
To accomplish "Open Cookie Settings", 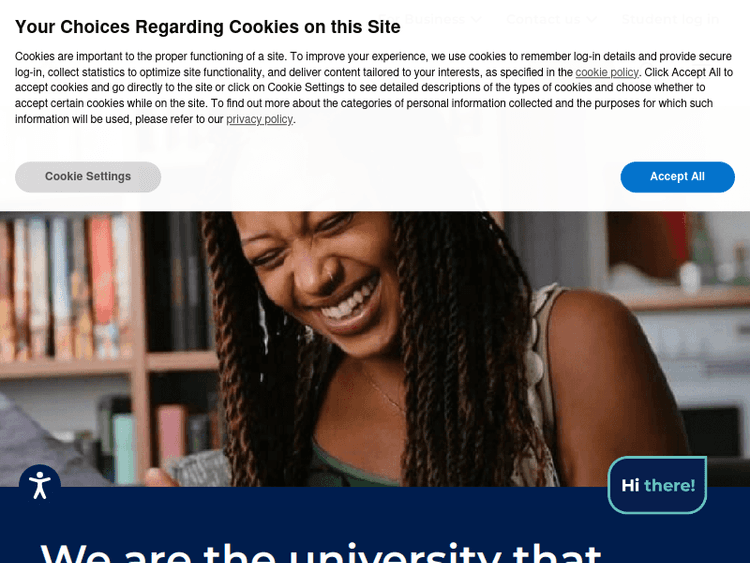I will 88,177.
